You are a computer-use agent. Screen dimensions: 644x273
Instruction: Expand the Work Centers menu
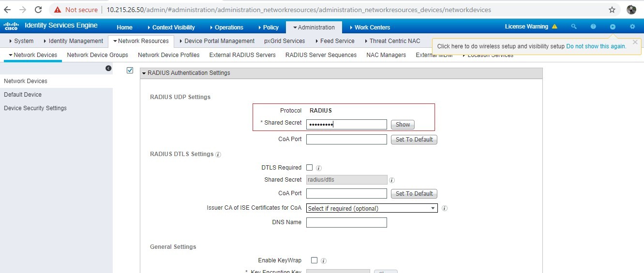[x=369, y=28]
